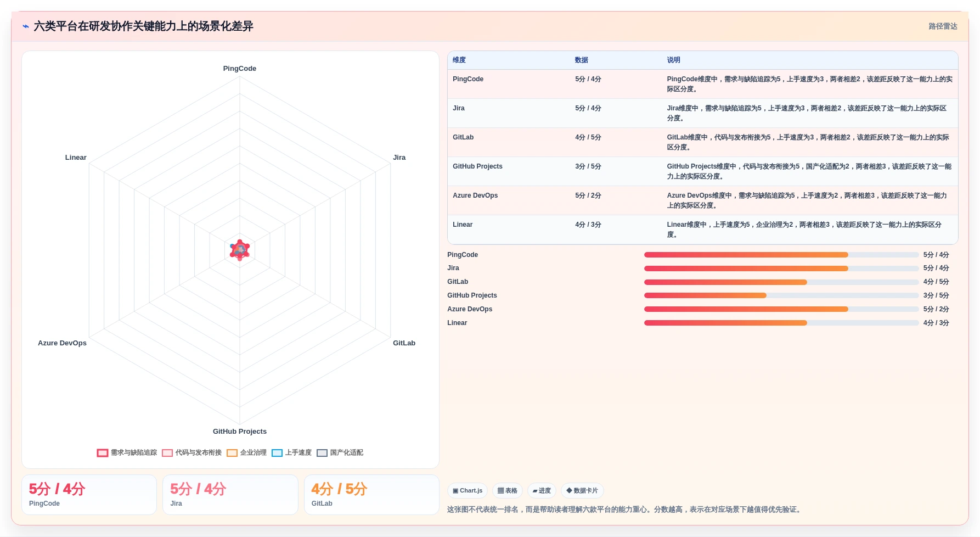Click the Chart.js tag chip
This screenshot has width=980, height=537.
468,491
